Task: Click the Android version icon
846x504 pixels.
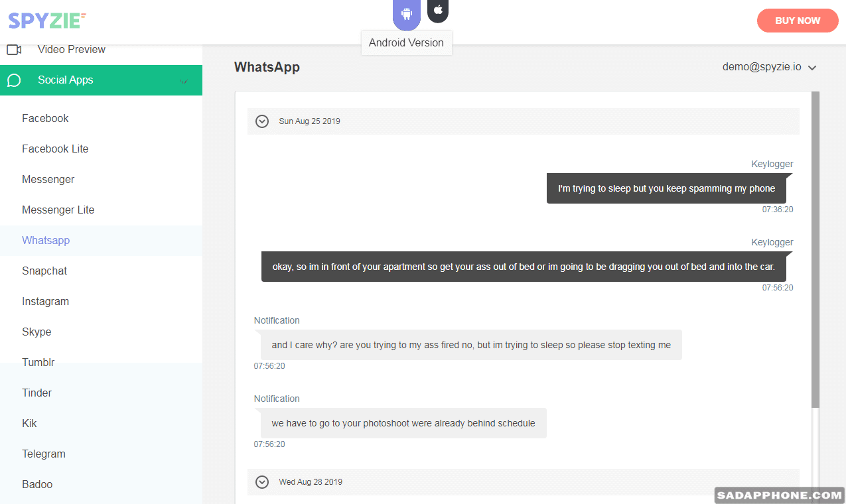Action: coord(406,14)
